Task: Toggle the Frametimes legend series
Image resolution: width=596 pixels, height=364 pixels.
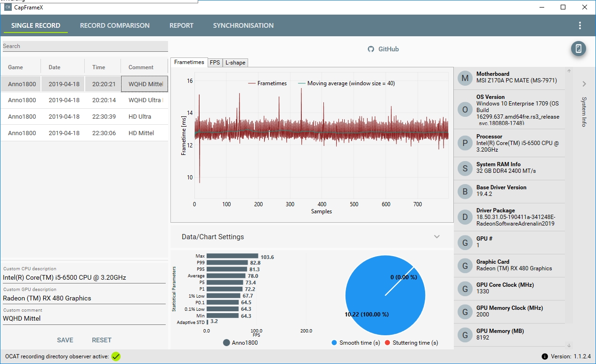Action: (267, 83)
